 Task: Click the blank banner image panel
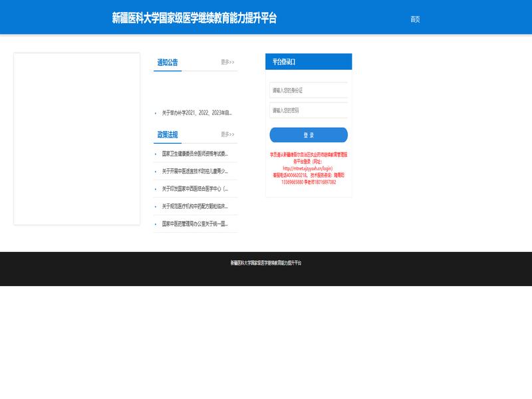(x=76, y=138)
